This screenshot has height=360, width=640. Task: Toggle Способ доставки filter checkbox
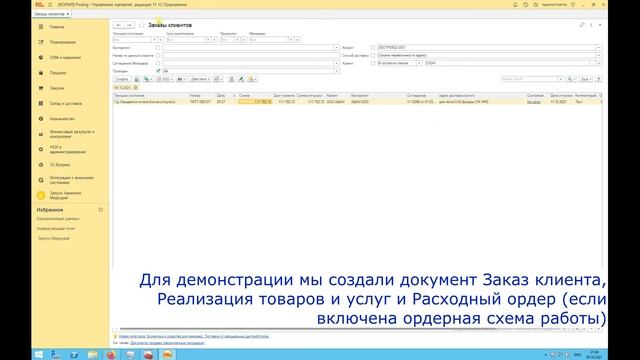tap(373, 56)
